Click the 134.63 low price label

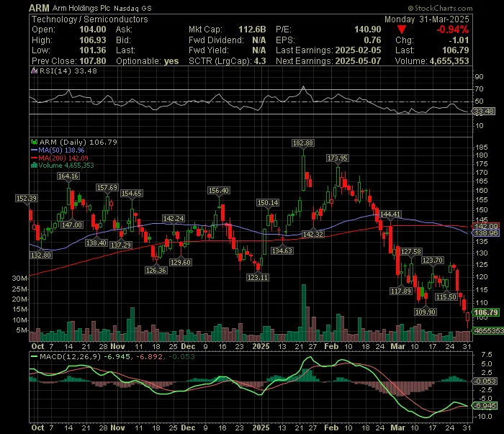pyautogui.click(x=282, y=250)
